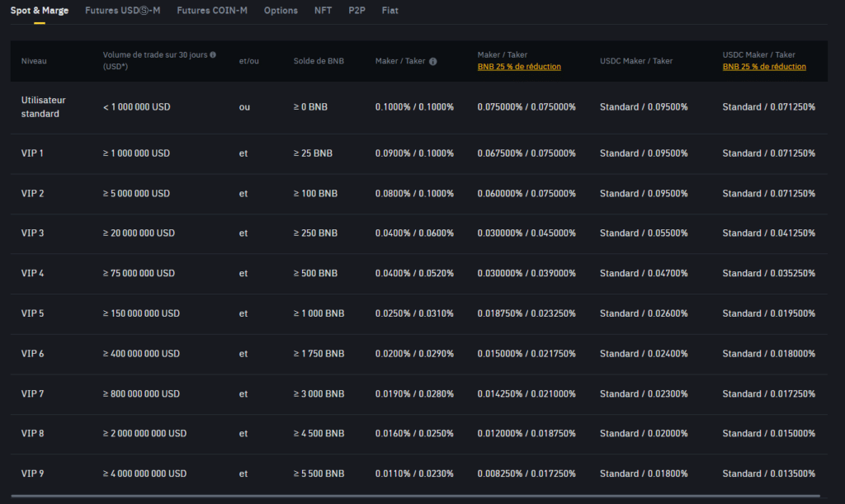Click the ≥ 5 500 BNB balance cell

pyautogui.click(x=319, y=473)
